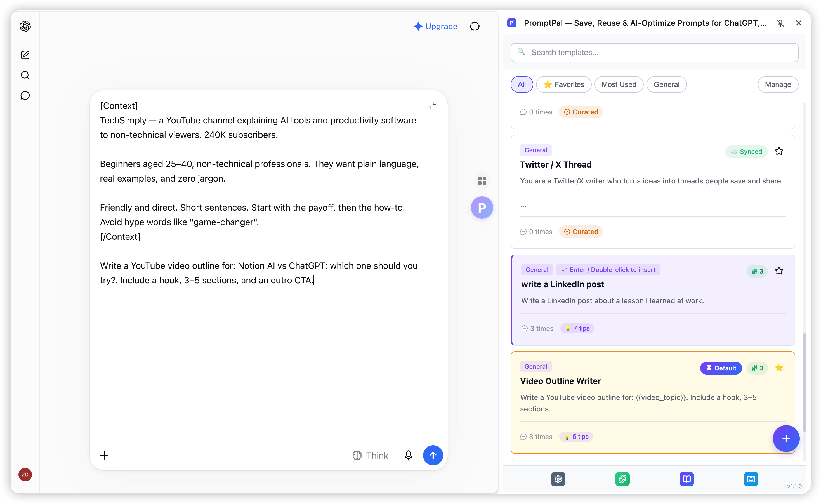The image size is (821, 504).
Task: Start voice dictation with microphone icon
Action: pos(408,455)
